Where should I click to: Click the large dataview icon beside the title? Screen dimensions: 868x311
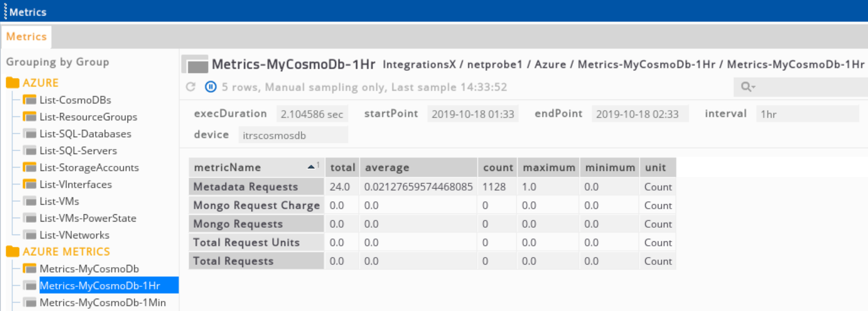pyautogui.click(x=196, y=65)
